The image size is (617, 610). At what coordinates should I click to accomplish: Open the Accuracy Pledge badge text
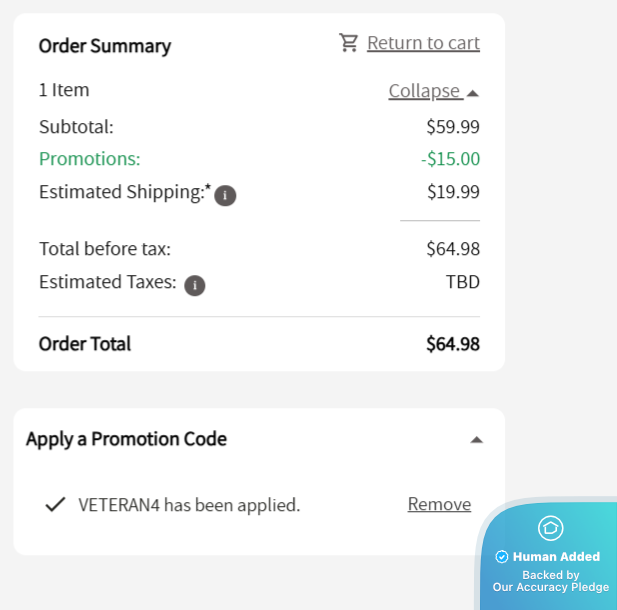click(550, 581)
